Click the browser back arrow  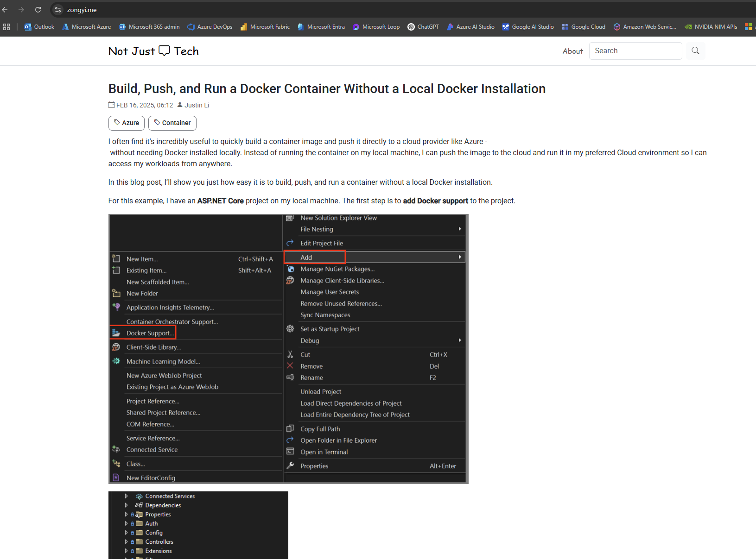(x=5, y=10)
